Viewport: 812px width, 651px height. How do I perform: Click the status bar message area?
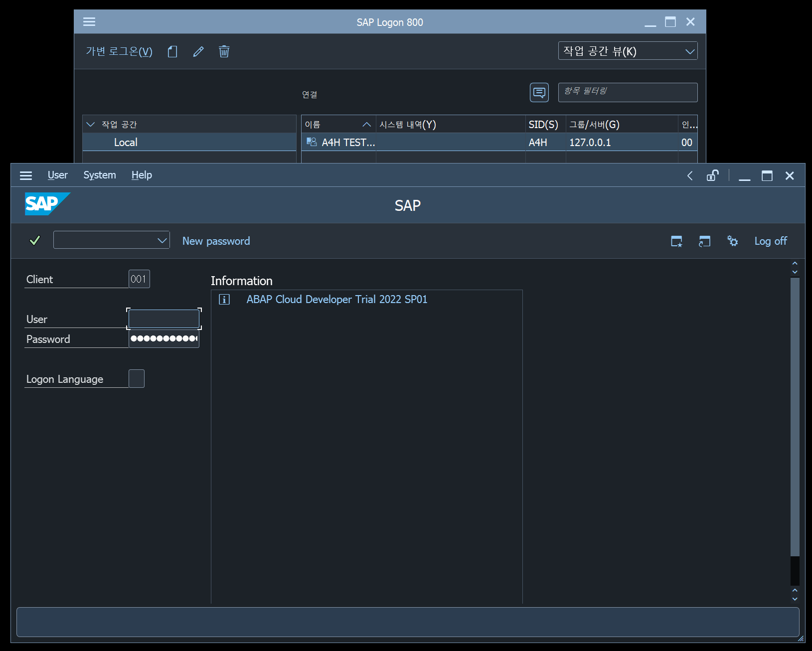coord(408,622)
